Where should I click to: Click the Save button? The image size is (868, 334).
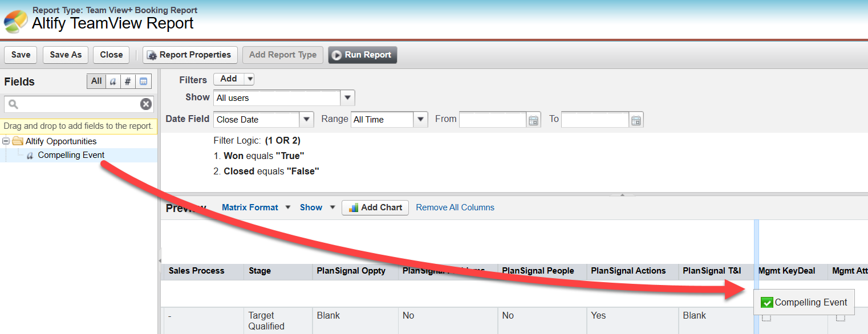(x=21, y=55)
